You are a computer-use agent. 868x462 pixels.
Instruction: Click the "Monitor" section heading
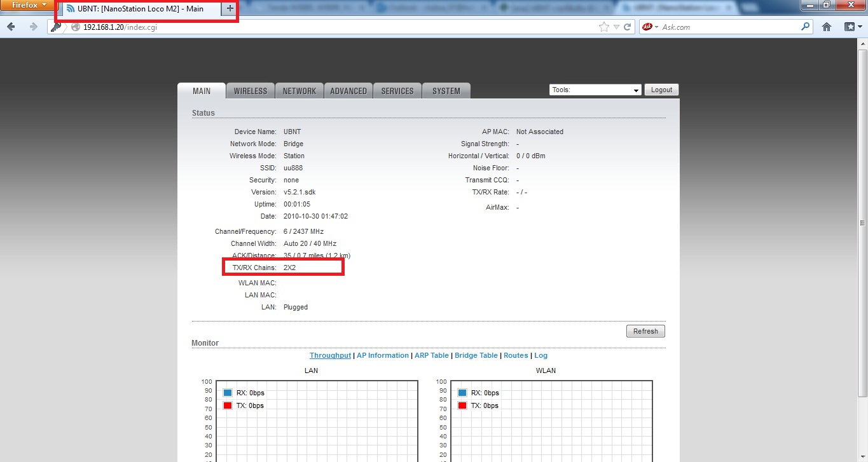click(205, 343)
